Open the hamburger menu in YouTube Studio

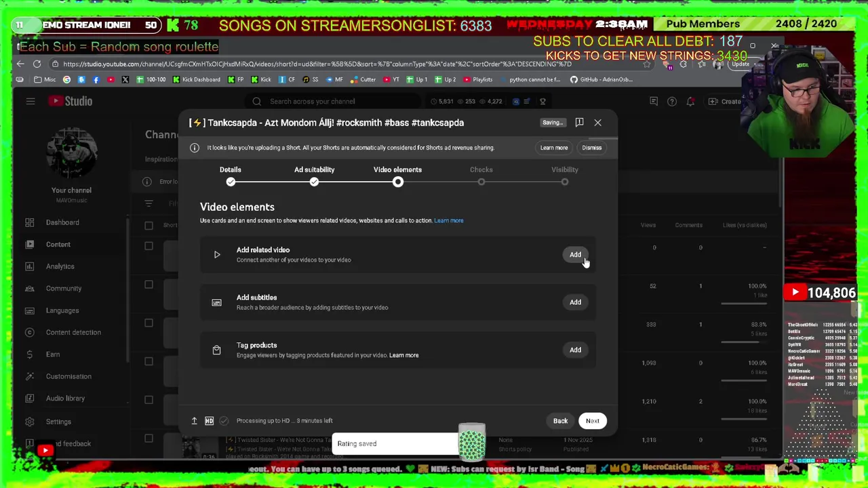[x=31, y=101]
